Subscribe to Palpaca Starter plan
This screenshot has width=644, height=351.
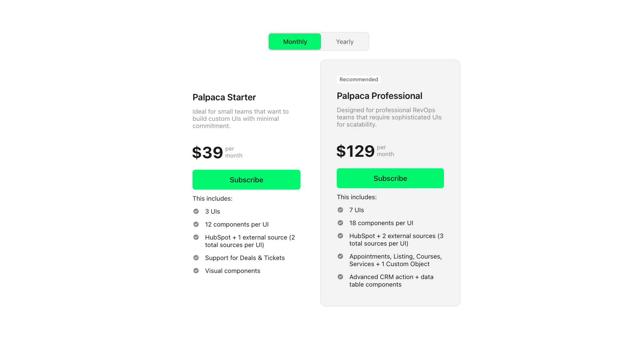point(246,180)
